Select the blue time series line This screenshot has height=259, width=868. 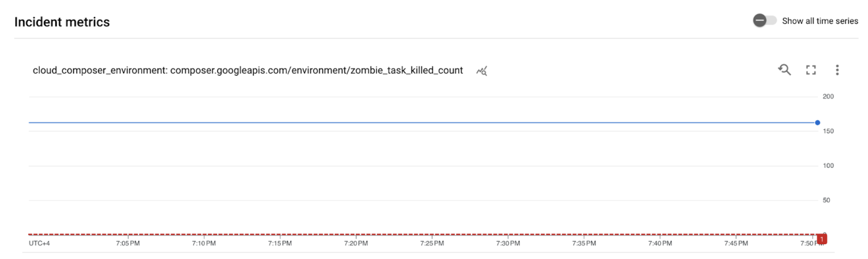pos(415,123)
